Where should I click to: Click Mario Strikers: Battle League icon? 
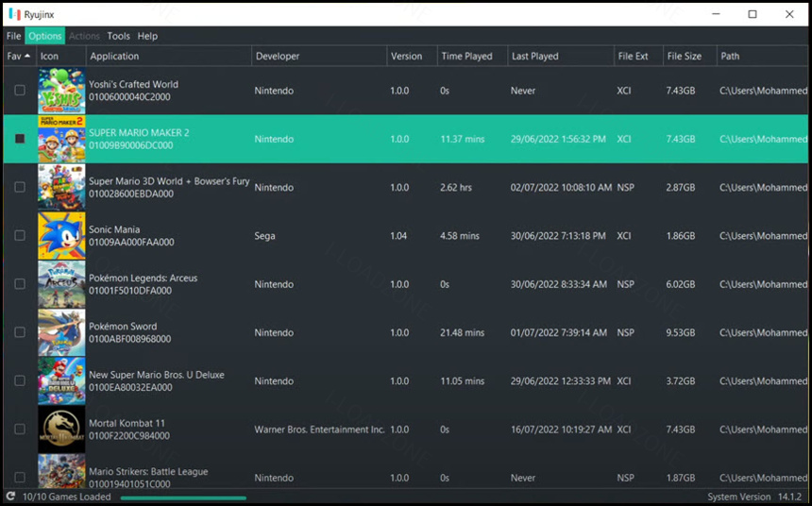pyautogui.click(x=61, y=471)
